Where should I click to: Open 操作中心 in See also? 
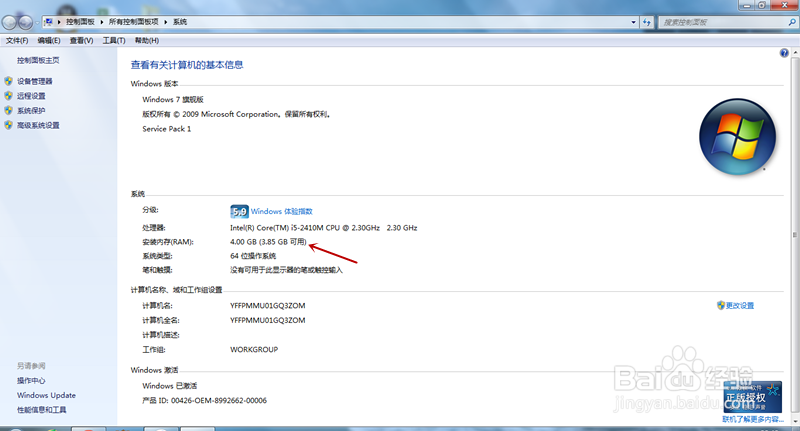tap(31, 381)
